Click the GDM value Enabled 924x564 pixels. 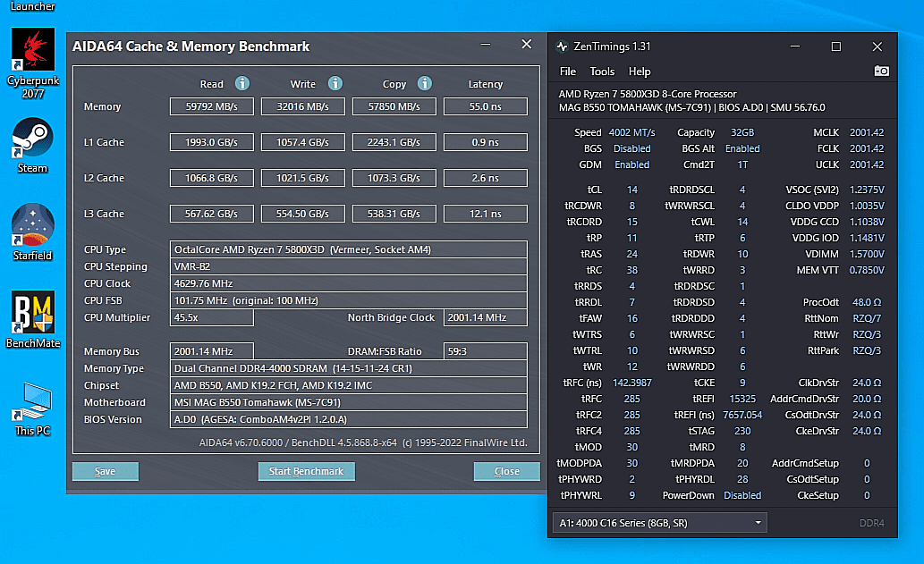click(x=632, y=164)
